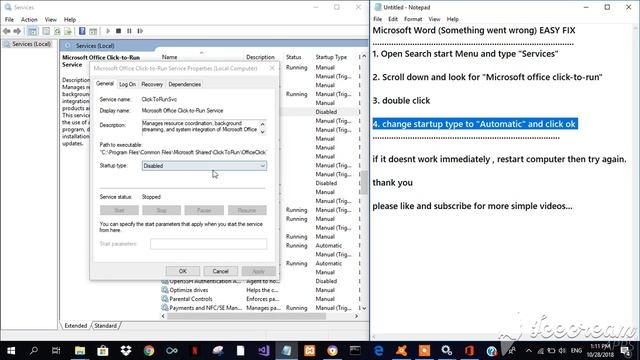
Task: Open Notepad's View menu
Action: click(434, 19)
